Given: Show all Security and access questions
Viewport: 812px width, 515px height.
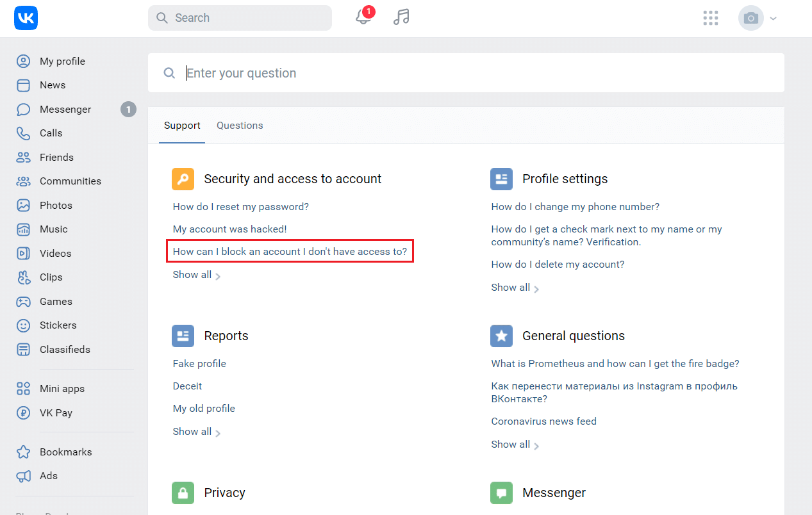Looking at the screenshot, I should tap(197, 275).
